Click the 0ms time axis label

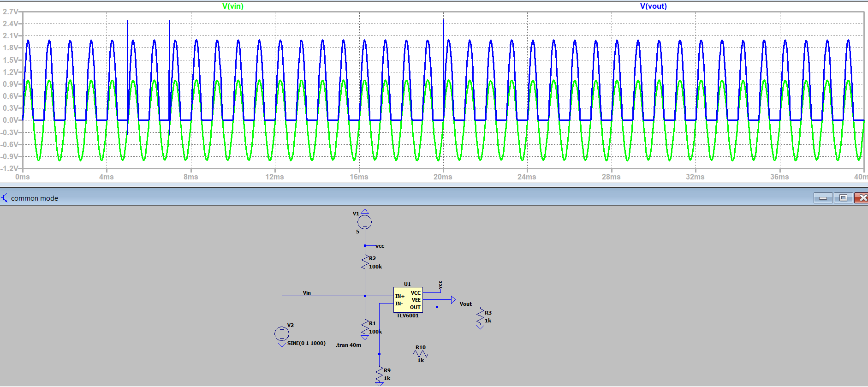23,177
